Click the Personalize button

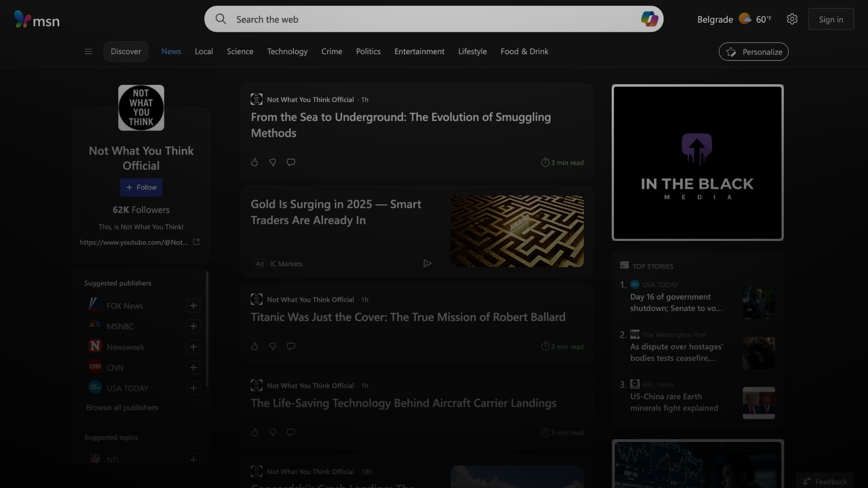753,52
